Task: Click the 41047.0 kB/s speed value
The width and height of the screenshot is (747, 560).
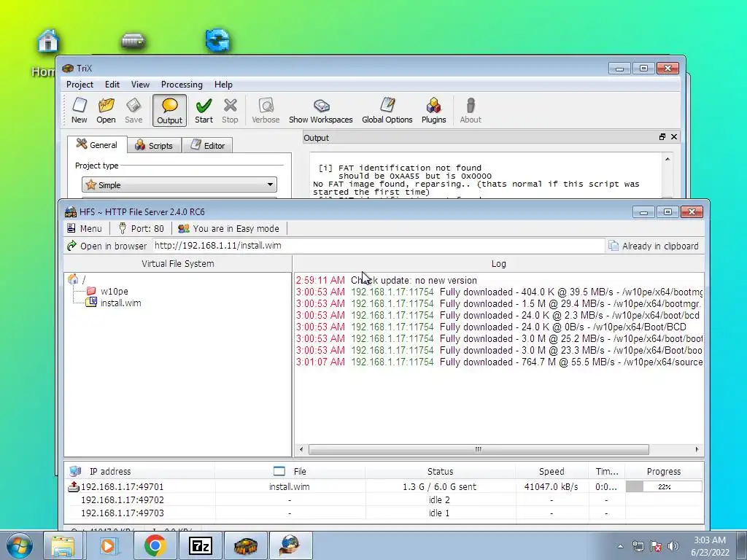Action: coord(551,486)
